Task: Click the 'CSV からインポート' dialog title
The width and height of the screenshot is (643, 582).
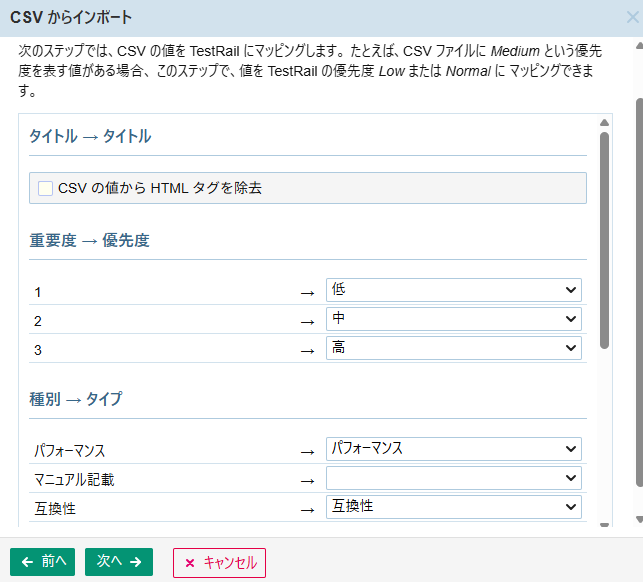Action: (71, 18)
